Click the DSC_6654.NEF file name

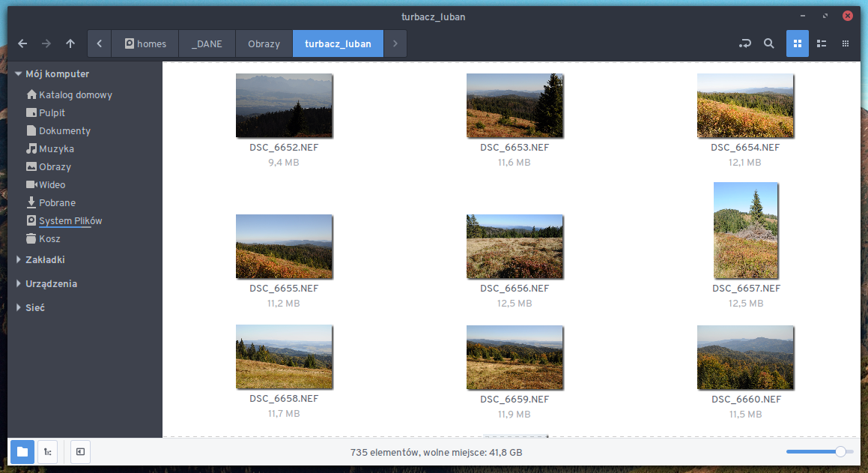(x=745, y=148)
